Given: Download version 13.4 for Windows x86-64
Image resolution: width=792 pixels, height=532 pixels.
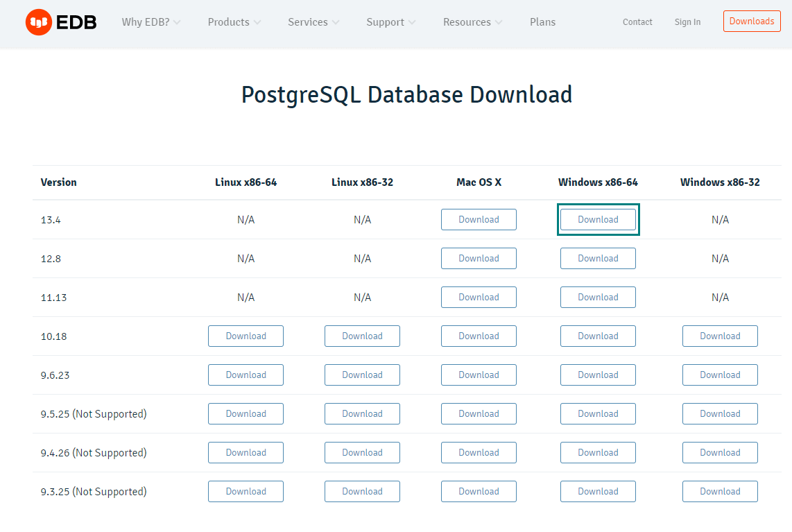Looking at the screenshot, I should 598,220.
